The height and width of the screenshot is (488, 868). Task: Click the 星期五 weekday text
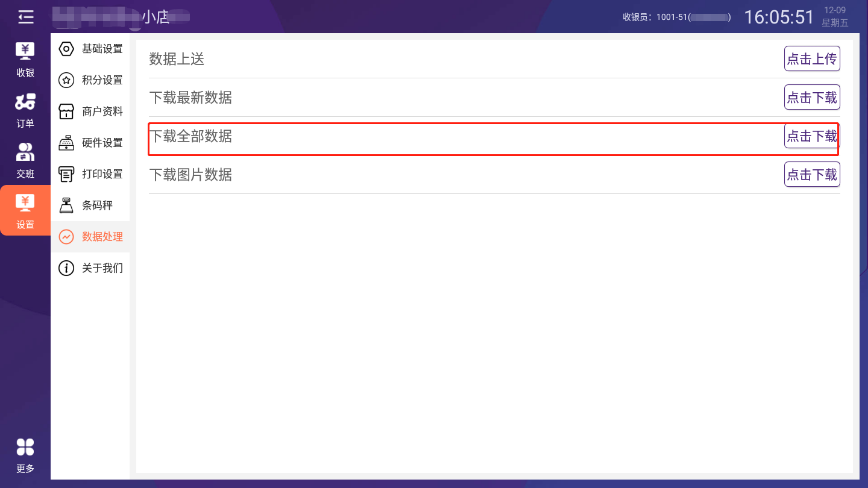pyautogui.click(x=835, y=23)
